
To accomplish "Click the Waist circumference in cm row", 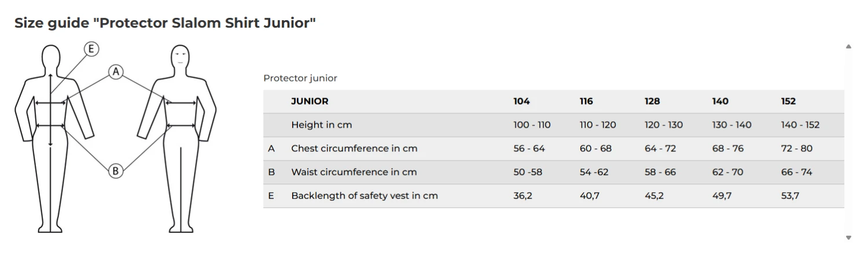I will (354, 172).
